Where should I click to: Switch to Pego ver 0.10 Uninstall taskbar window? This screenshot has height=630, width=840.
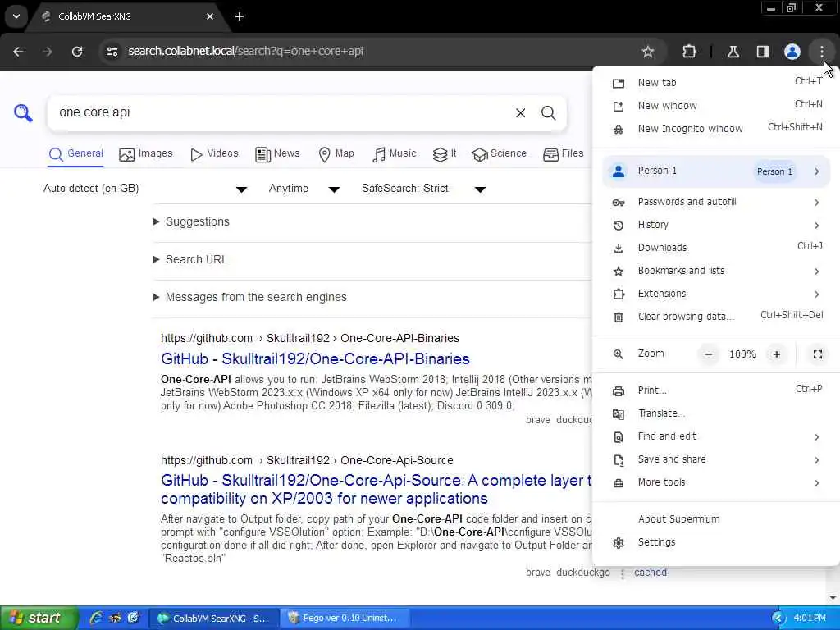click(x=345, y=619)
